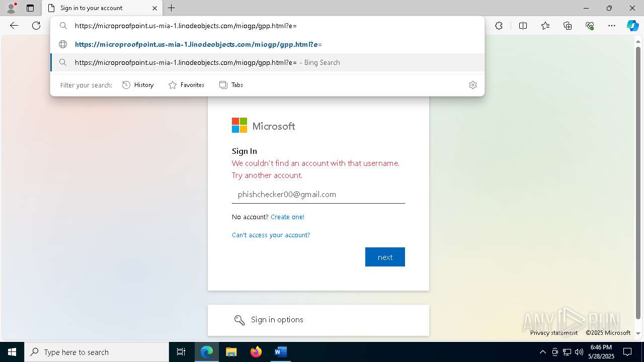Open the Windows Start menu
Viewport: 644px width, 362px height.
coord(12,352)
